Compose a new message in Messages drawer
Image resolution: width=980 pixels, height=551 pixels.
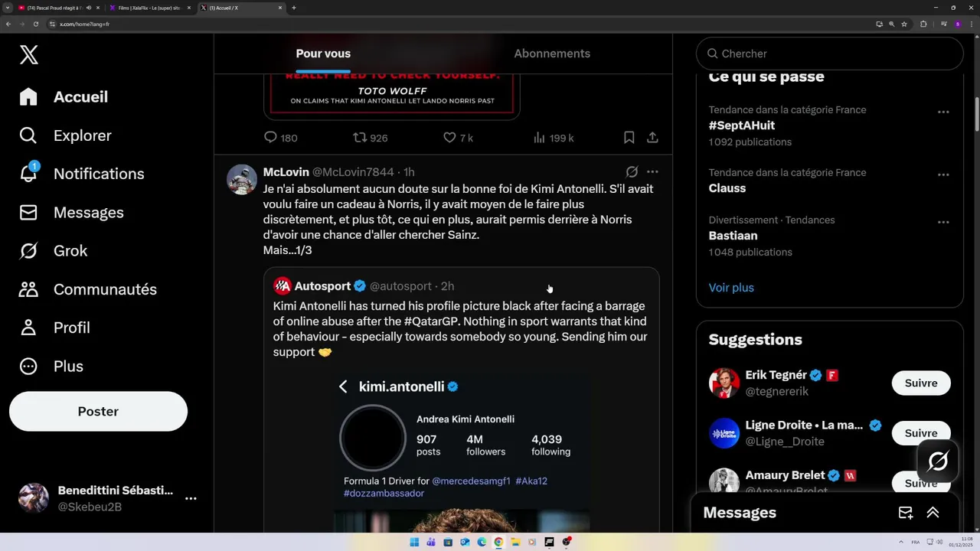point(906,513)
